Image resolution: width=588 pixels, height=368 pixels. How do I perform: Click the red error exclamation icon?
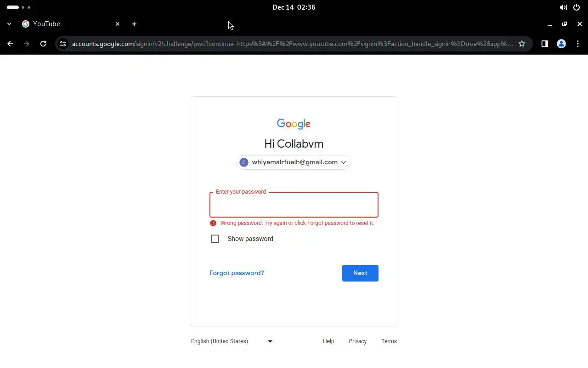[x=213, y=223]
